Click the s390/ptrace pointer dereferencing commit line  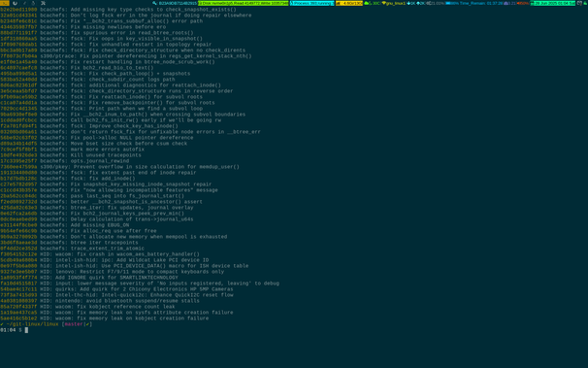(126, 56)
